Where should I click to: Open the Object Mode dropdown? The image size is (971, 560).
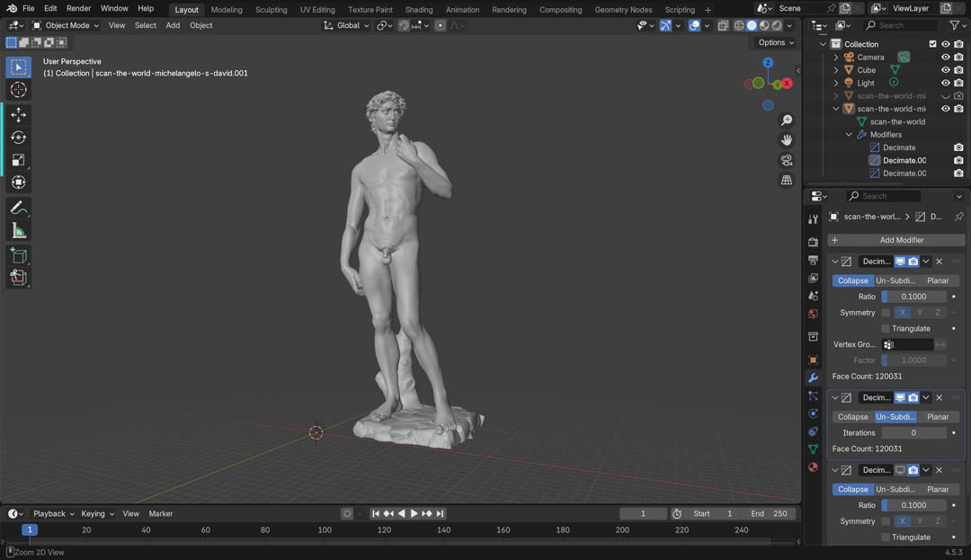68,25
